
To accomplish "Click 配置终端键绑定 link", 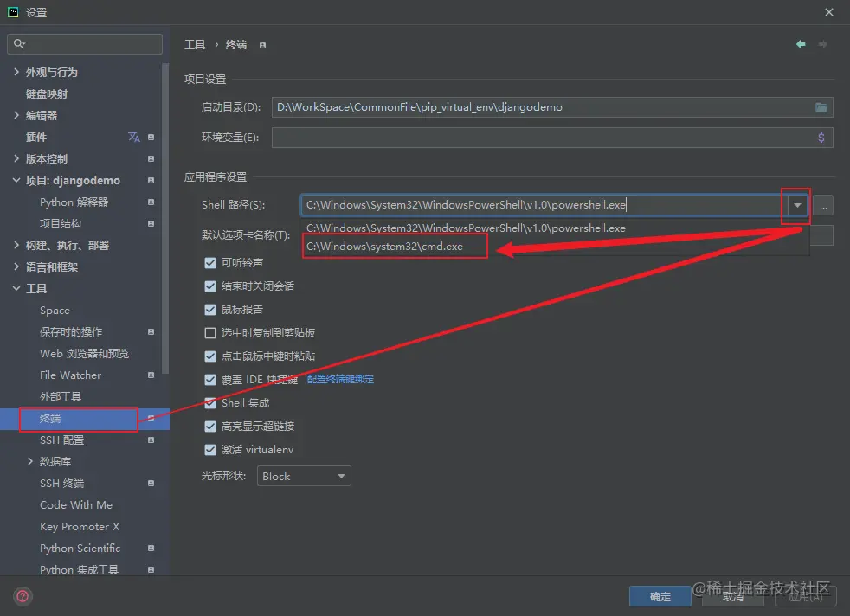I will [x=340, y=379].
